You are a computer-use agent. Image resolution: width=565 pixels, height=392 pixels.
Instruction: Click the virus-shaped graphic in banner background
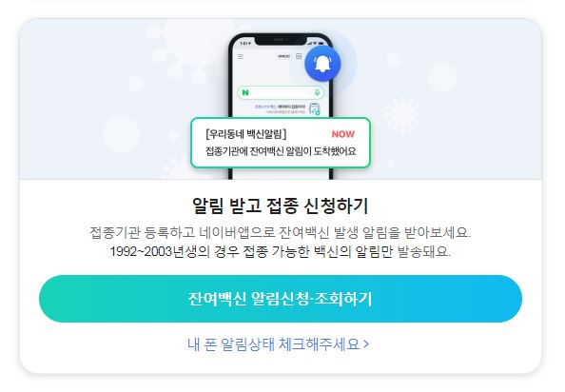(402, 115)
